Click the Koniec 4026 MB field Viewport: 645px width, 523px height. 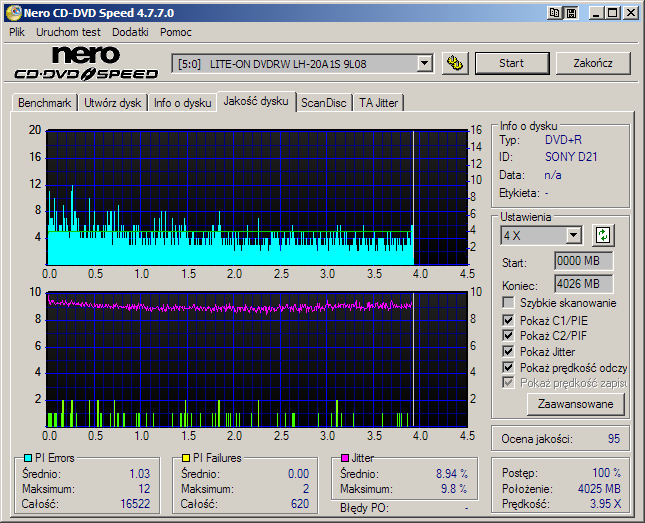(583, 284)
